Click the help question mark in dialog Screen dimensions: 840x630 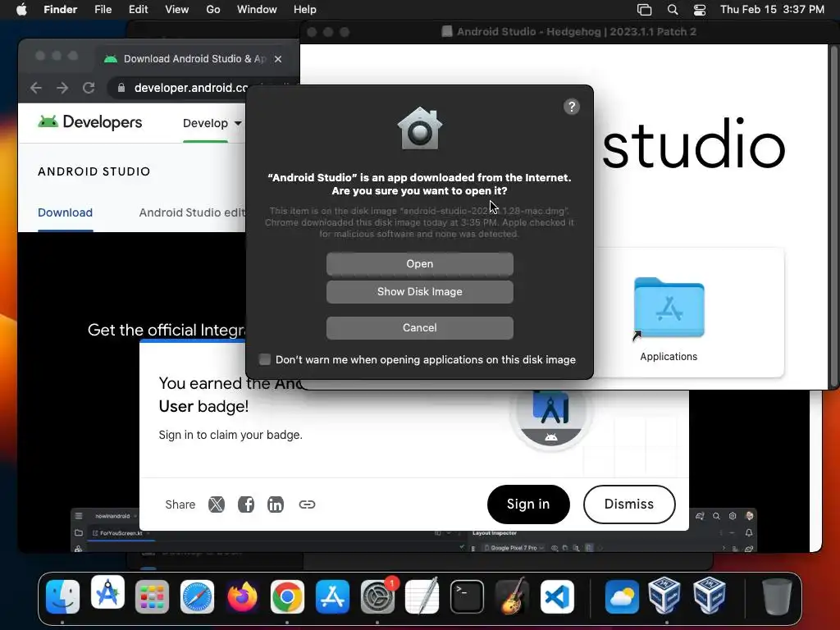572,107
